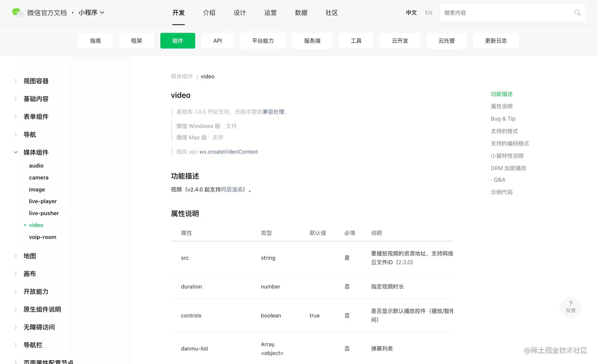The width and height of the screenshot is (597, 364).
Task: Open the 2.3.0 version link
Action: point(404,262)
